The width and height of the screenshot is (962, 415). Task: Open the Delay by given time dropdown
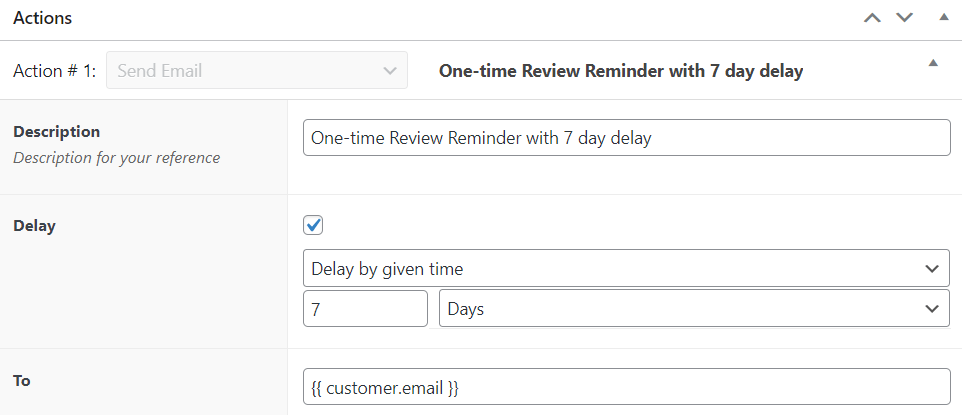626,268
